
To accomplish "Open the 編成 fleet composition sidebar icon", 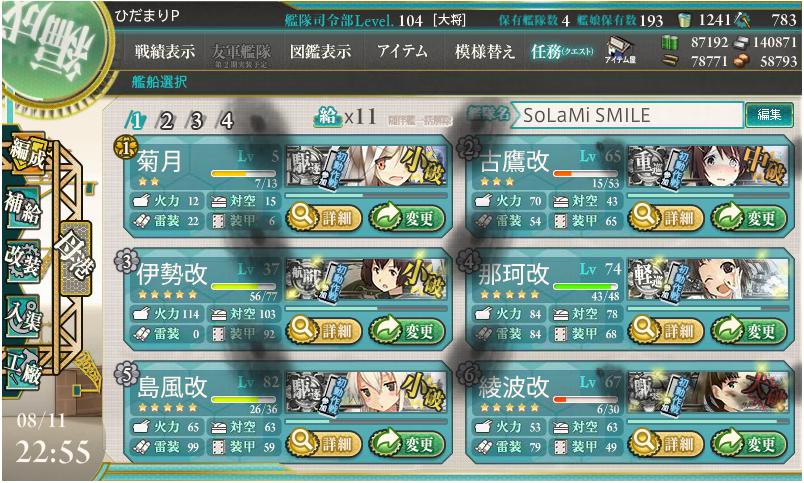I will tap(26, 155).
